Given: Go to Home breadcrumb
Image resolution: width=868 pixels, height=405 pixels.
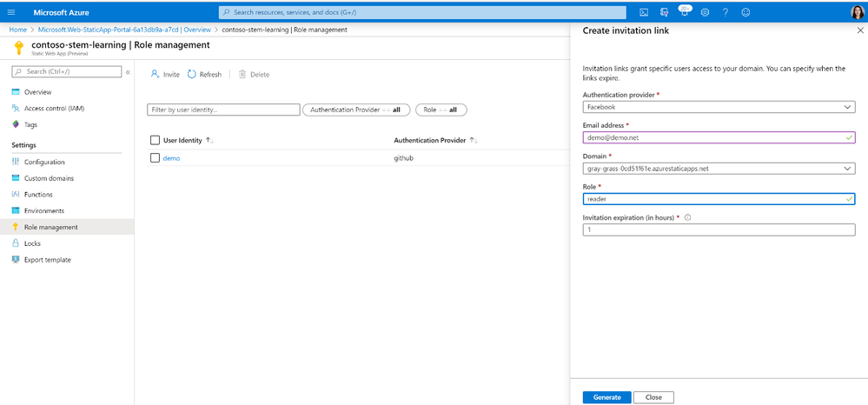Looking at the screenshot, I should click(17, 30).
